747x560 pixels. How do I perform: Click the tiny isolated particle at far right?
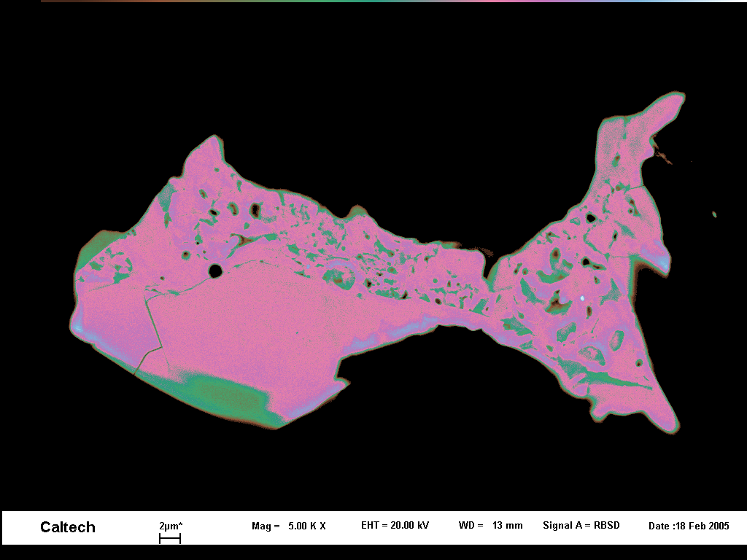pos(714,214)
